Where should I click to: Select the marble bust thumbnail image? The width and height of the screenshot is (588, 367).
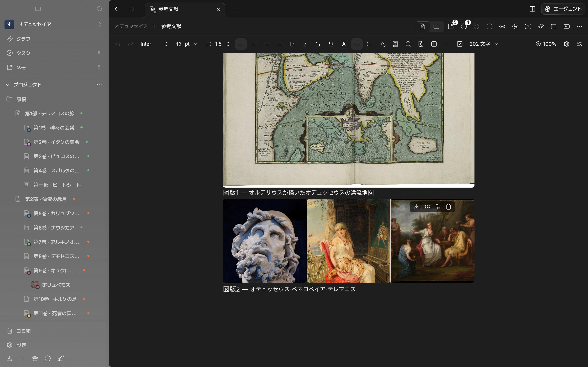265,241
